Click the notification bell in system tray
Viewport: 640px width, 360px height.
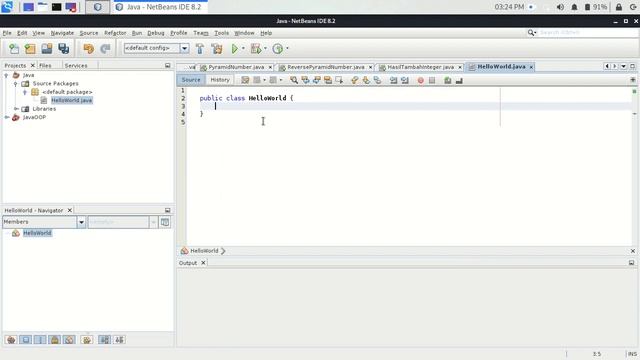tap(574, 7)
